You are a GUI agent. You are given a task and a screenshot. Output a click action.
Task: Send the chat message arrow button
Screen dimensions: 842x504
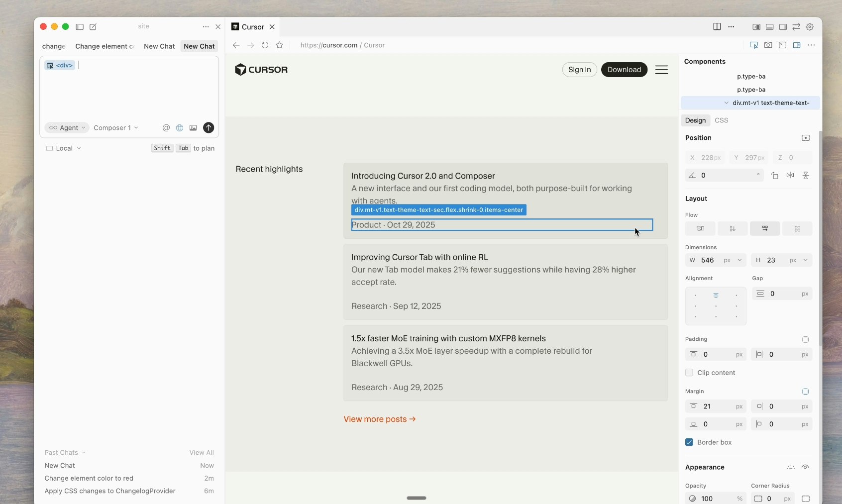click(x=209, y=128)
